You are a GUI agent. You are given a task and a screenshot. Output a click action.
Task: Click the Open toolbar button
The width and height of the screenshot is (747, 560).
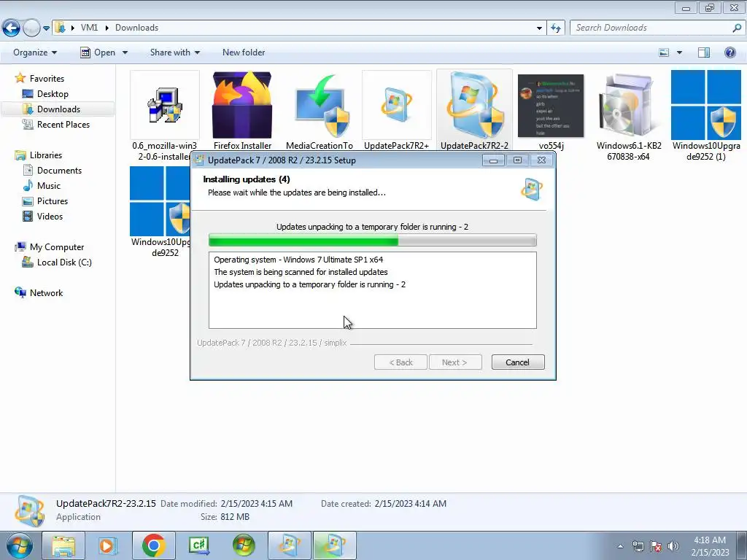tap(98, 52)
